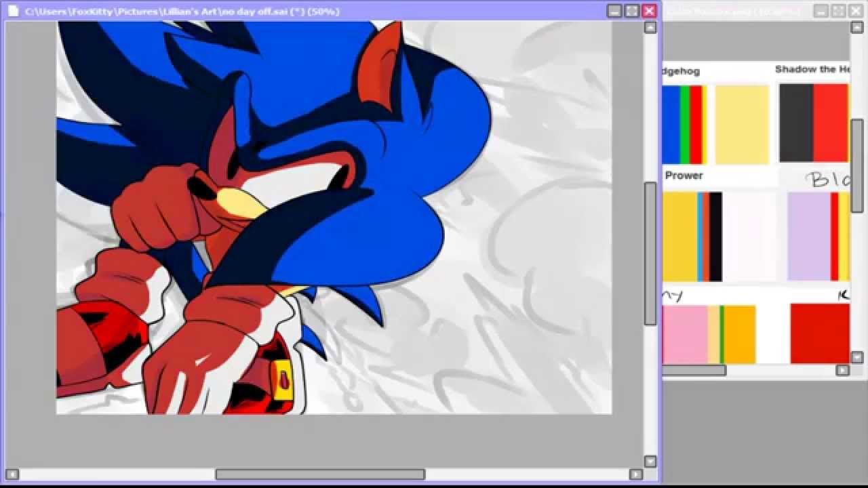Pick the yellow swatch under Prower
This screenshot has height=488, width=868.
(680, 237)
